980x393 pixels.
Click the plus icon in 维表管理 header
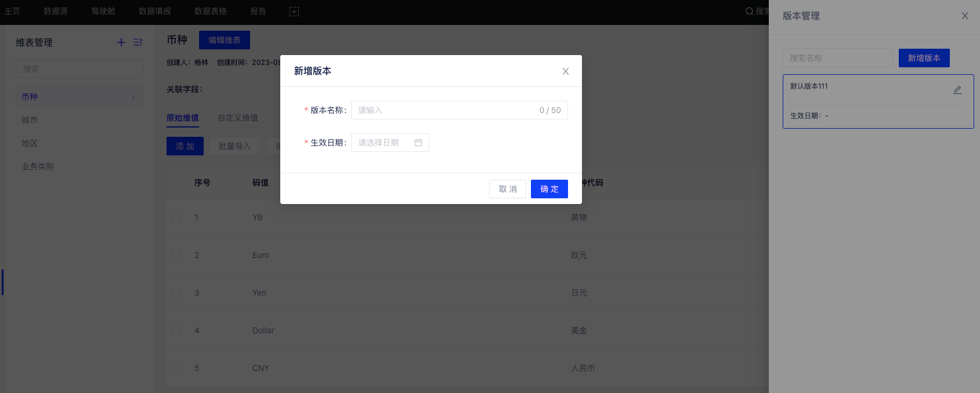pyautogui.click(x=121, y=42)
